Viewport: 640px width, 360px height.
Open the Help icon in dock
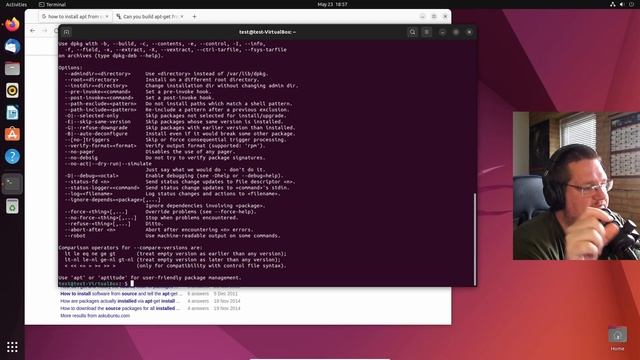[x=12, y=156]
